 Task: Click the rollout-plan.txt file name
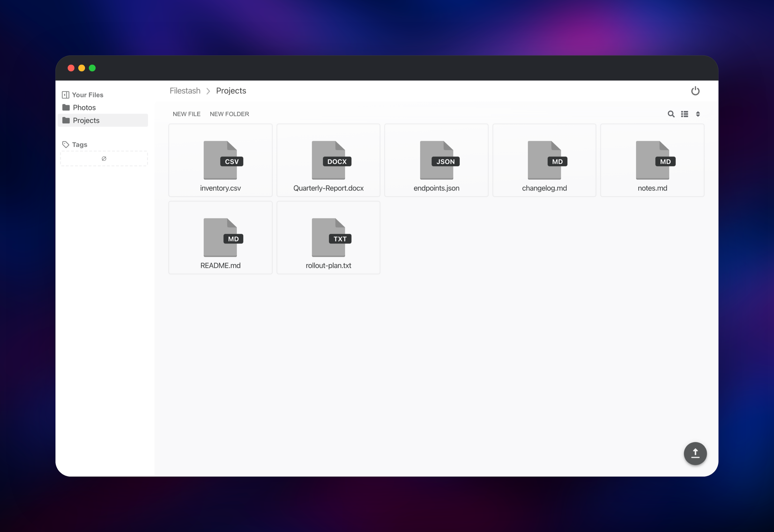pyautogui.click(x=328, y=265)
